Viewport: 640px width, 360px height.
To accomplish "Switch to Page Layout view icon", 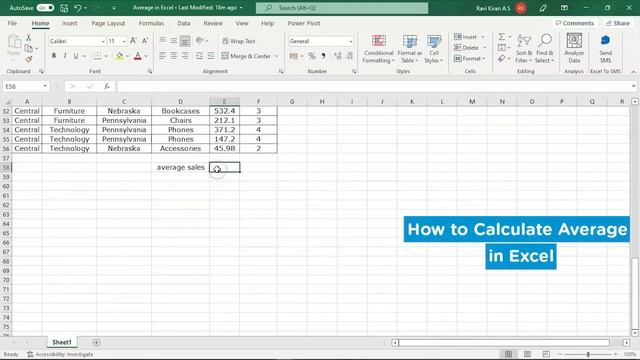I will coord(527,354).
